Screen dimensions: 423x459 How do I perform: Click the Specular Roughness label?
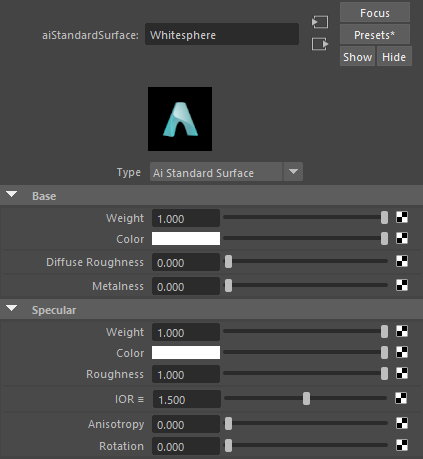tap(115, 374)
